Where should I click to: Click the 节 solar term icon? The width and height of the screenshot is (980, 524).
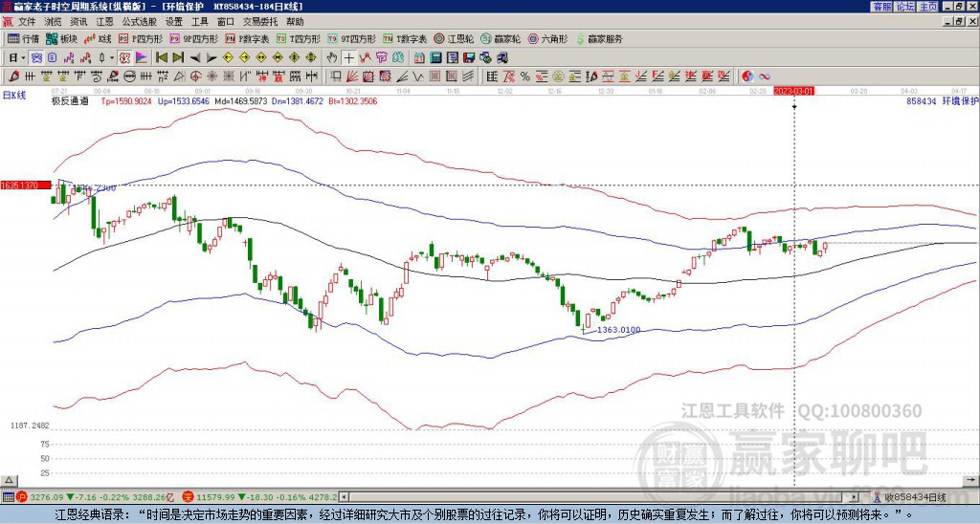point(382,58)
